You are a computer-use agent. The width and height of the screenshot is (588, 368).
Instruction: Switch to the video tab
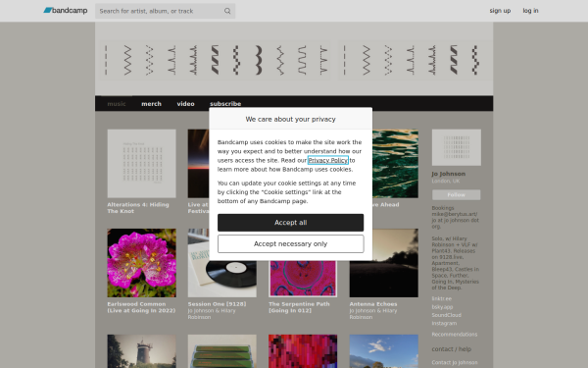point(185,104)
